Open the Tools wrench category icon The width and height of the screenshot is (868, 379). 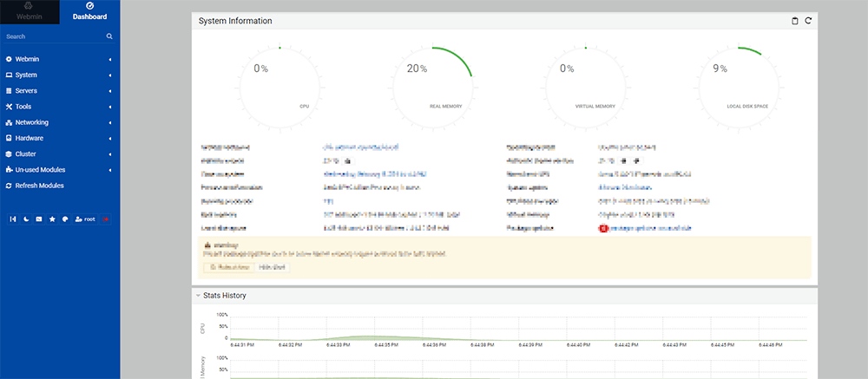9,107
